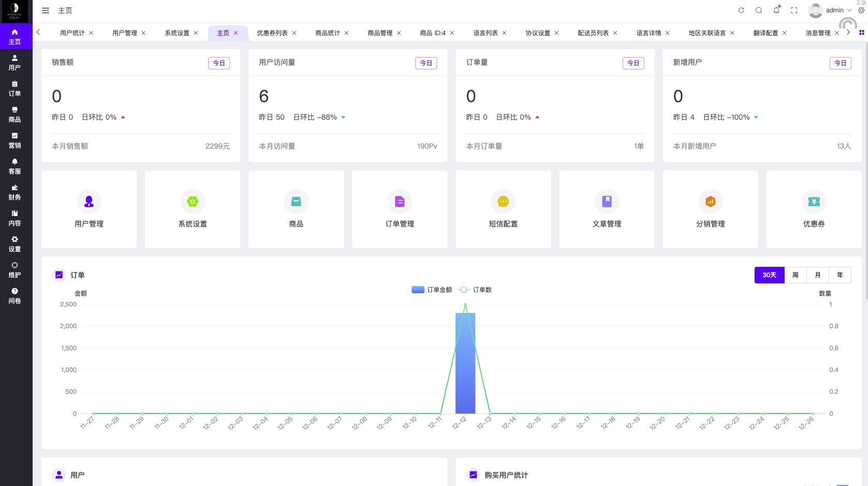Click 今日 badge on 销售额 card

click(x=219, y=63)
